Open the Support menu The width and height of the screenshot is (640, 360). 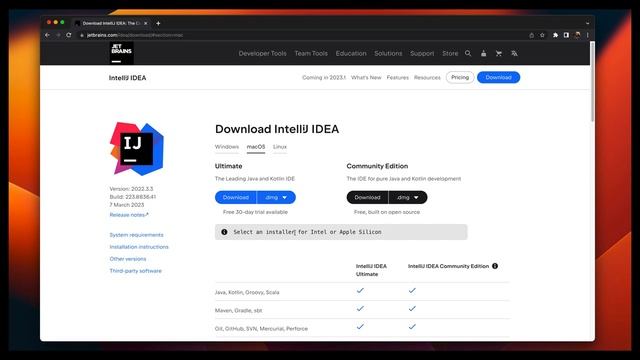point(422,53)
